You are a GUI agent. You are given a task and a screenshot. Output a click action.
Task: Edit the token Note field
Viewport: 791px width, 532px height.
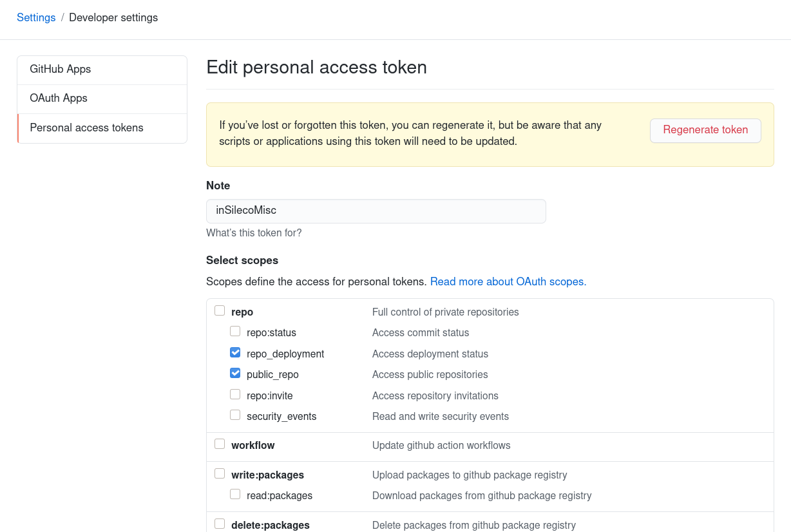376,211
